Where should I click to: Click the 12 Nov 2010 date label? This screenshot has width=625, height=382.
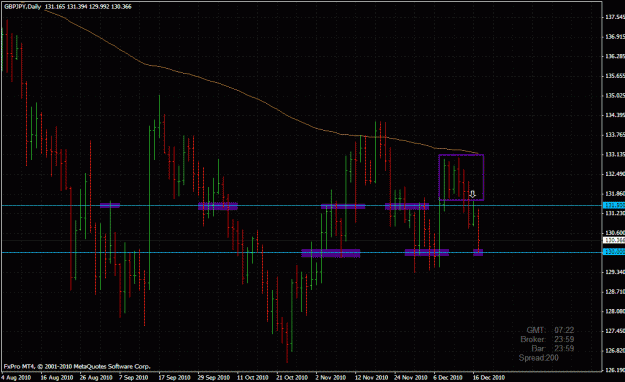(371, 377)
